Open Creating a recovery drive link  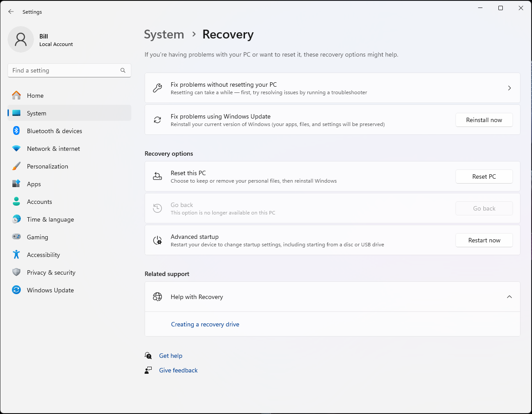[x=205, y=324]
